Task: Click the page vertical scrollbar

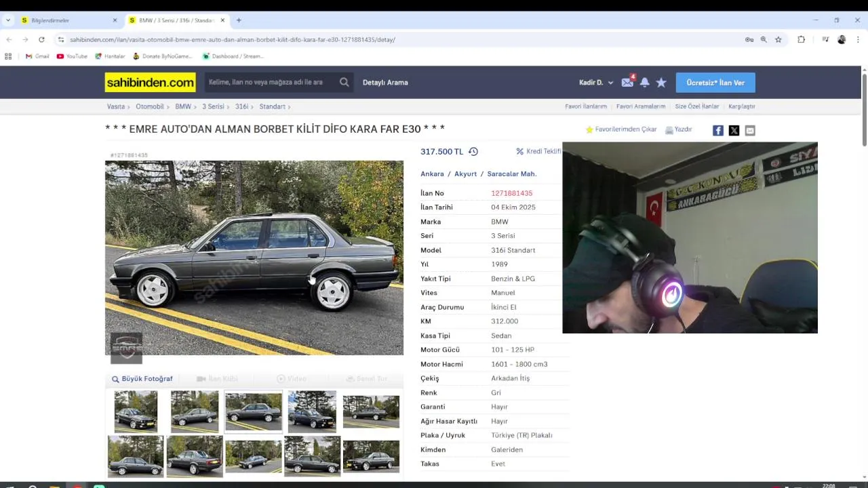Action: (864, 108)
